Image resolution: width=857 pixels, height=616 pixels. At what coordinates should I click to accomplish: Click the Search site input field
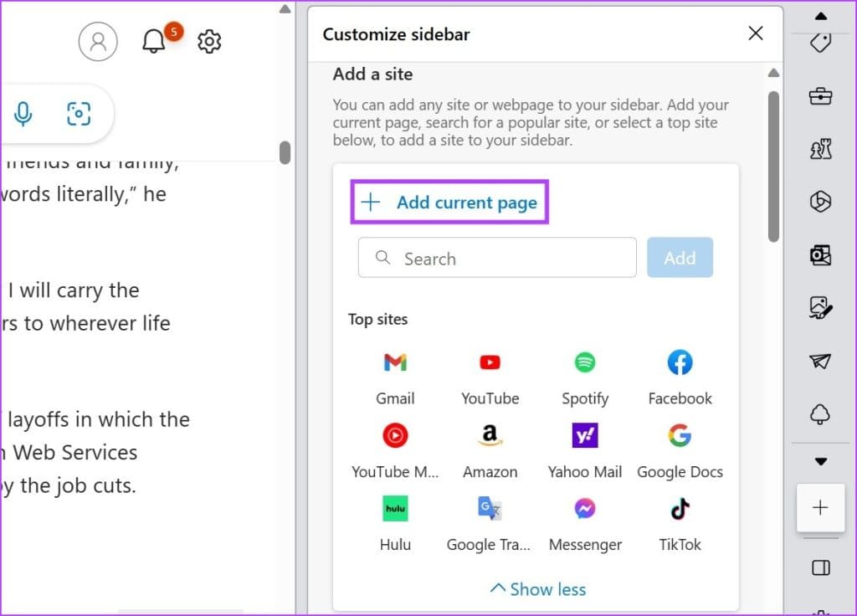(x=497, y=259)
